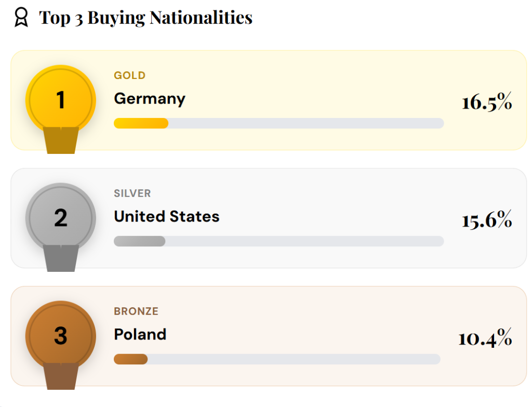Click the silver medal number 2 icon
Viewport: 532px width, 407px height.
(61, 217)
